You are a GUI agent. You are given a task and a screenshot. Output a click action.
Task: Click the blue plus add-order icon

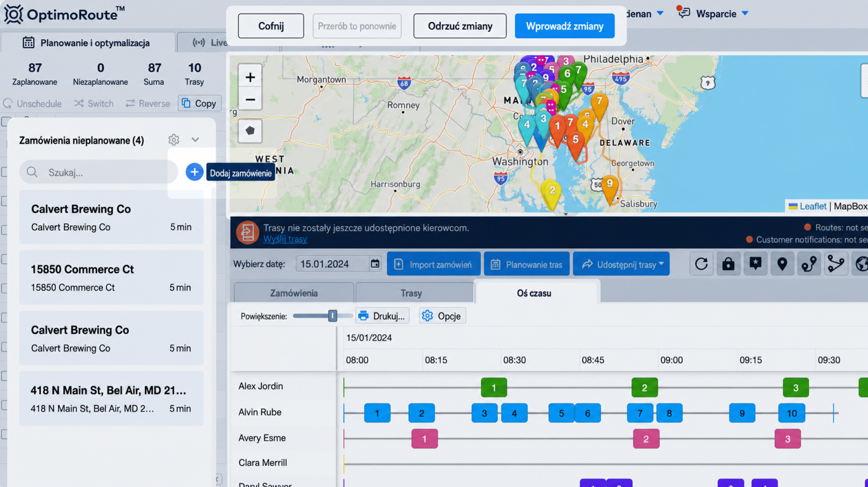tap(194, 172)
